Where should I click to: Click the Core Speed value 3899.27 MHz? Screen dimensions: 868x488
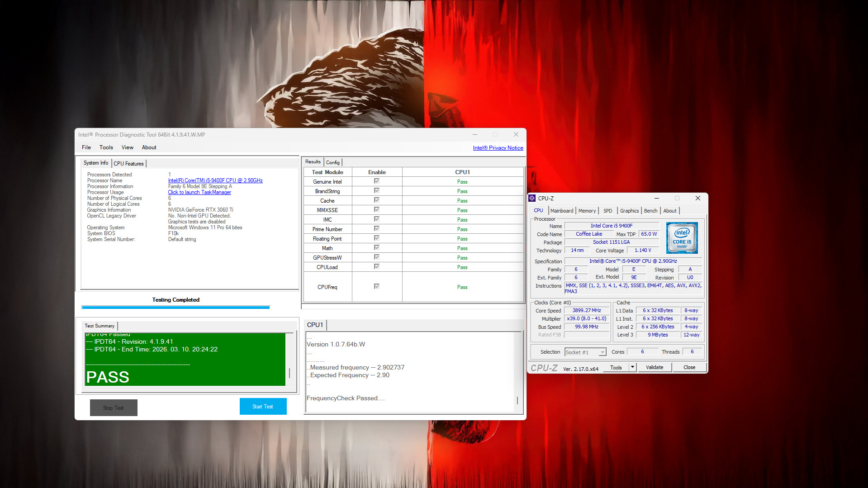[x=587, y=310]
